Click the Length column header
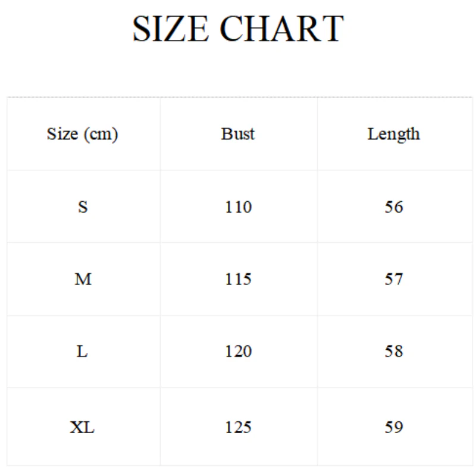476x476 pixels. (x=393, y=134)
